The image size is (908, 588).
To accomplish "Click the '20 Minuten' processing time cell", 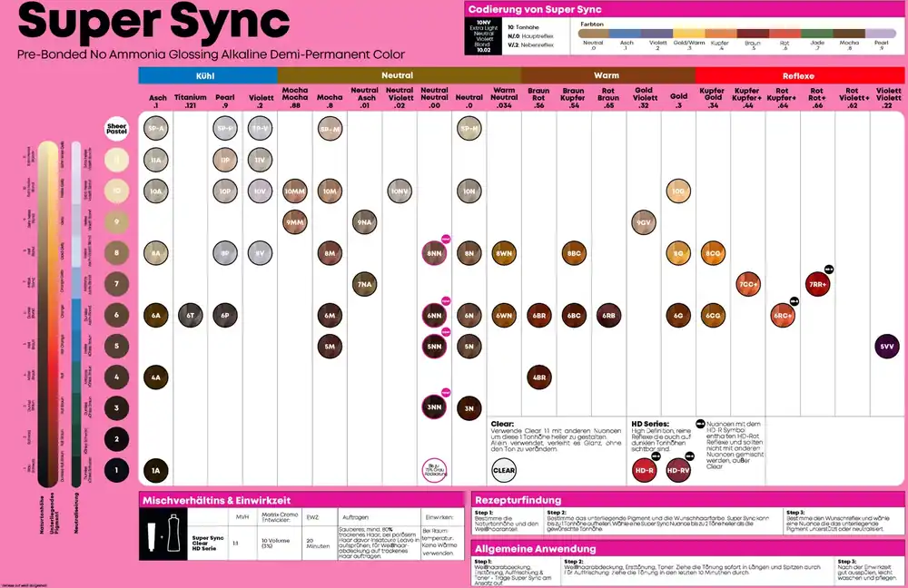I will pos(320,543).
